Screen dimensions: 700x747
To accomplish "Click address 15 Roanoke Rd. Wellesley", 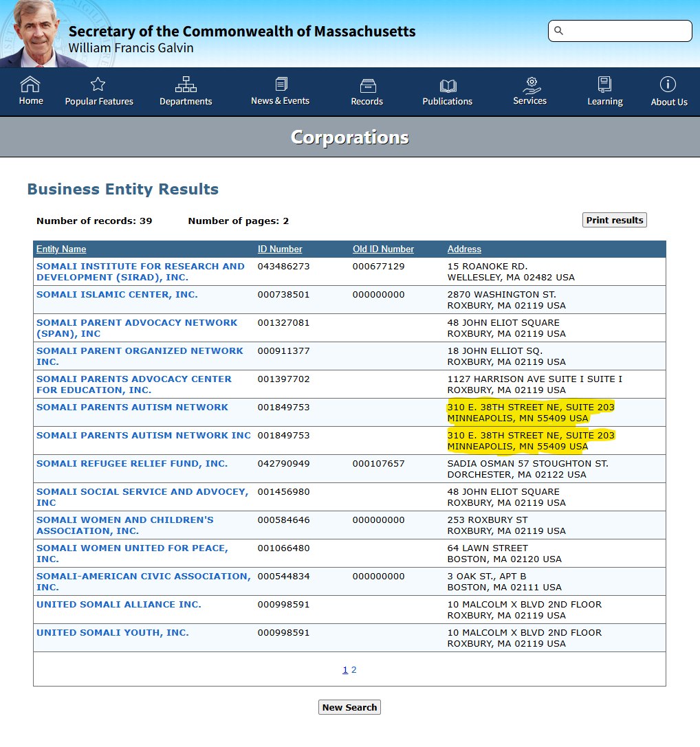I will point(511,271).
